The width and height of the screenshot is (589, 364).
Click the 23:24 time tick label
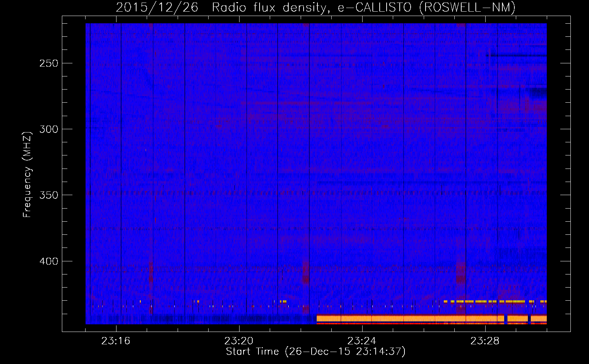coord(362,341)
